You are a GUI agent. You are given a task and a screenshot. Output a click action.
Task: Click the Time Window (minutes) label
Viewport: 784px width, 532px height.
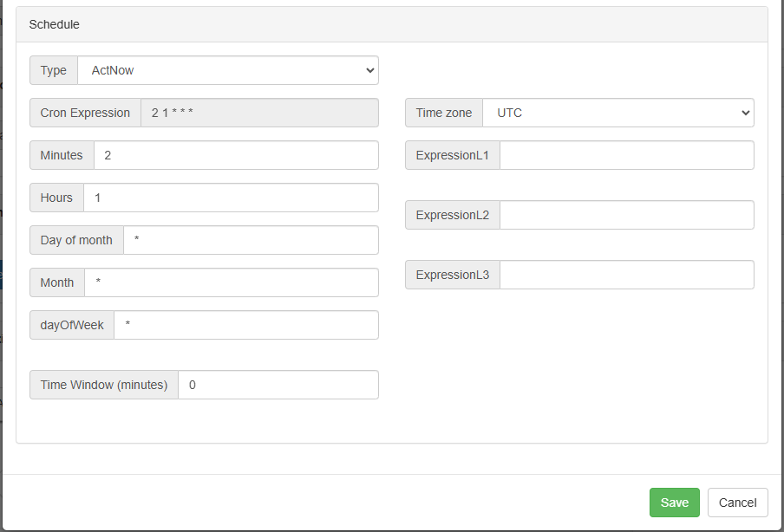coord(104,385)
